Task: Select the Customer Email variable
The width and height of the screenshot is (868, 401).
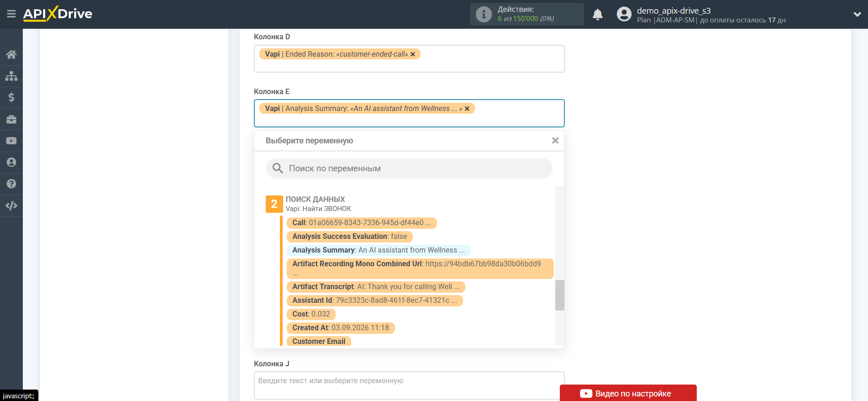Action: point(319,341)
